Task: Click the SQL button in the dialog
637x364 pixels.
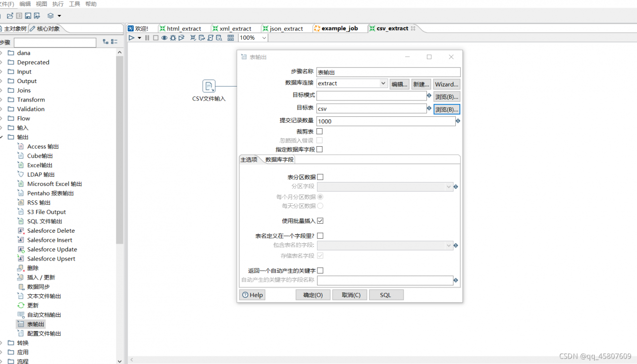Action: pos(386,295)
